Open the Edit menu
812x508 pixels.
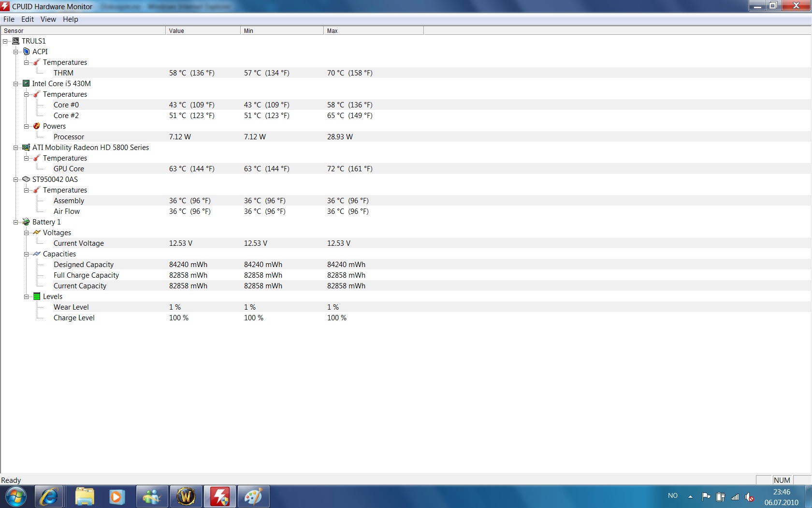click(28, 19)
